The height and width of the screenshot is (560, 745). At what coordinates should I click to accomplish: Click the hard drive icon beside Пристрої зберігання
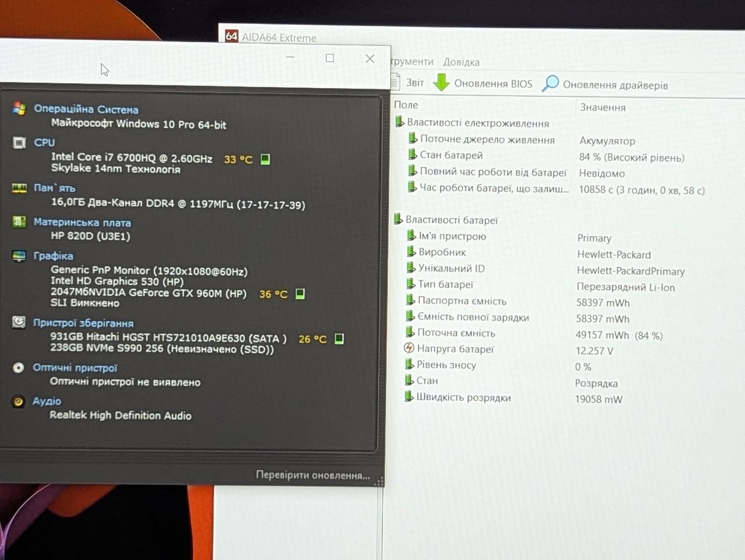19,322
